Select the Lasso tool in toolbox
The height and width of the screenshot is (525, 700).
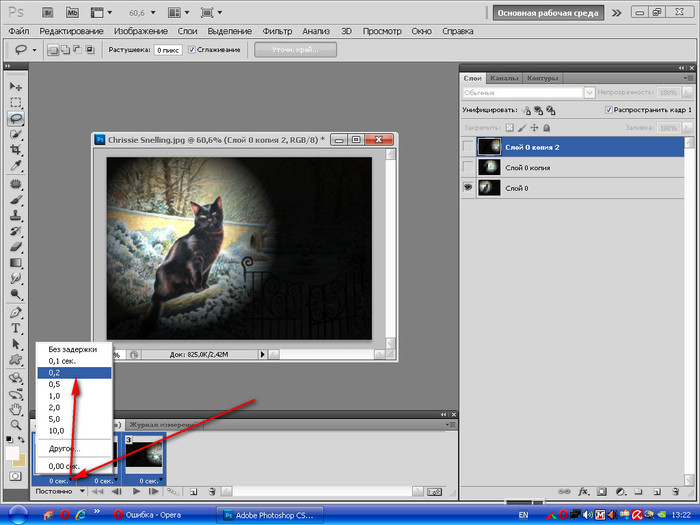pyautogui.click(x=16, y=118)
